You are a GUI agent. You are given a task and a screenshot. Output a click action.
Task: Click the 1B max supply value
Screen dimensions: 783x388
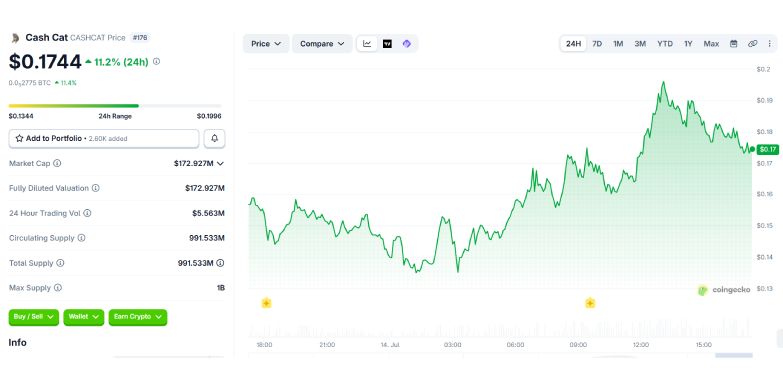[221, 288]
